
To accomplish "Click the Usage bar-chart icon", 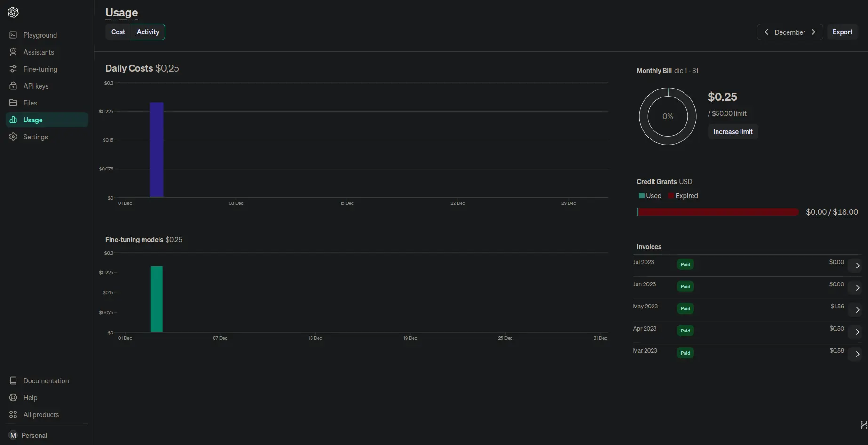I will point(13,120).
